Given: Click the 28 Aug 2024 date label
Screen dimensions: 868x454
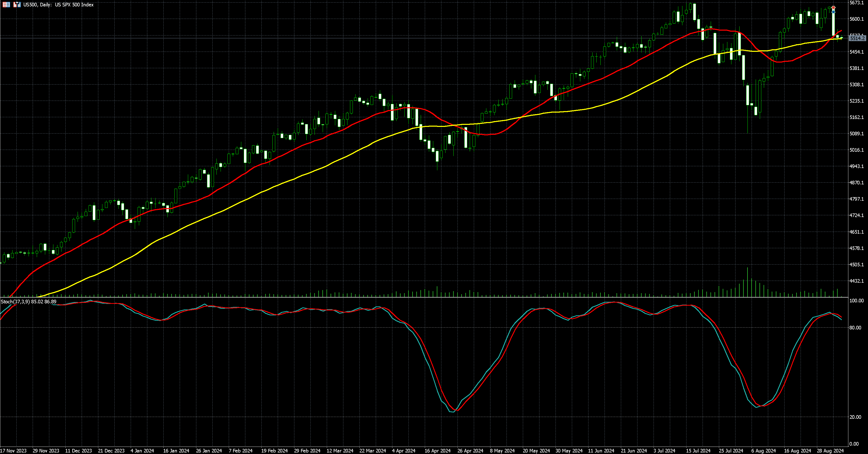Looking at the screenshot, I should (x=830, y=451).
